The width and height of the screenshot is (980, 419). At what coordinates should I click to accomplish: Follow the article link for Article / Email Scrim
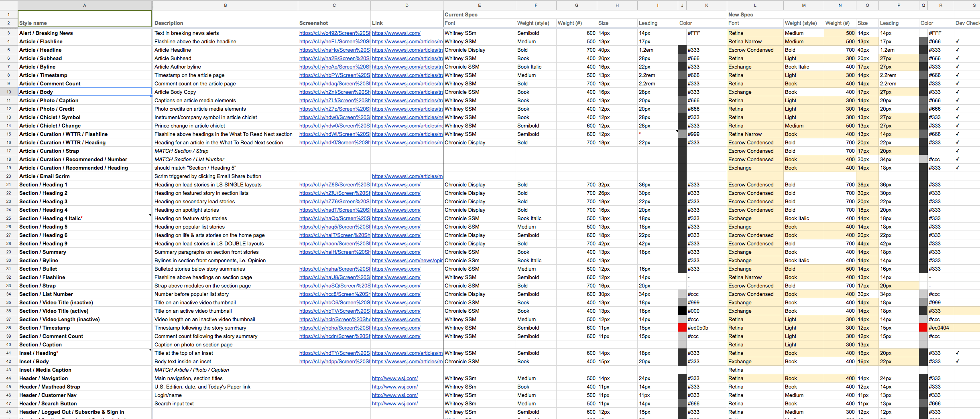coord(407,176)
